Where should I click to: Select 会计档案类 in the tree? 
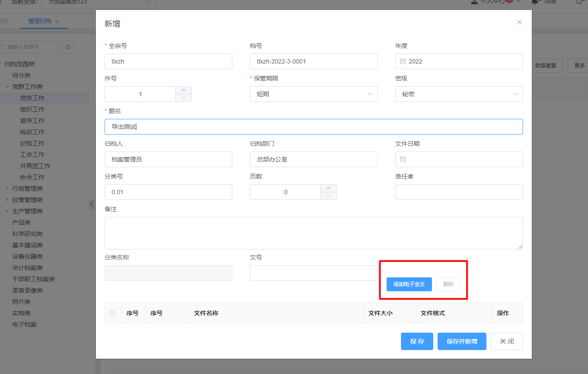click(x=27, y=268)
